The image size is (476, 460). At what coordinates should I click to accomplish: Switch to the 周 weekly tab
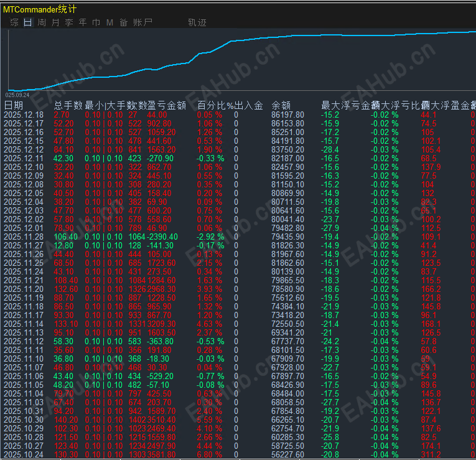click(42, 22)
